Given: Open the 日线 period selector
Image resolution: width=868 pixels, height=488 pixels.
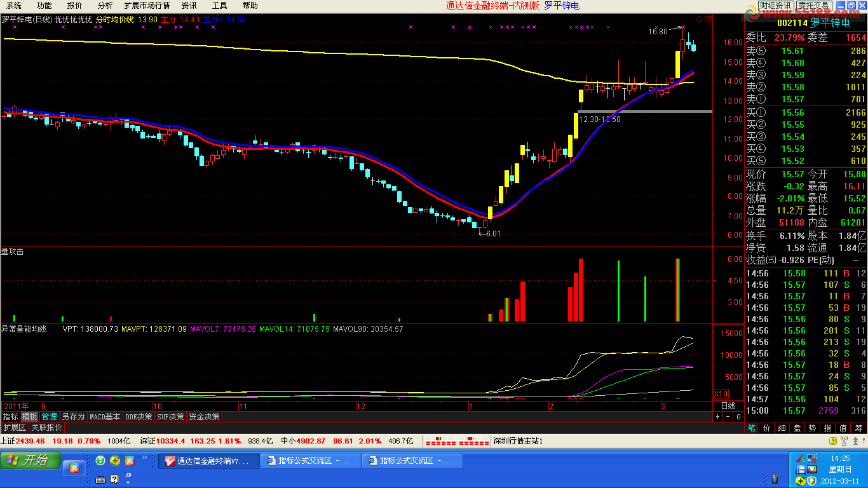Looking at the screenshot, I should pos(728,406).
